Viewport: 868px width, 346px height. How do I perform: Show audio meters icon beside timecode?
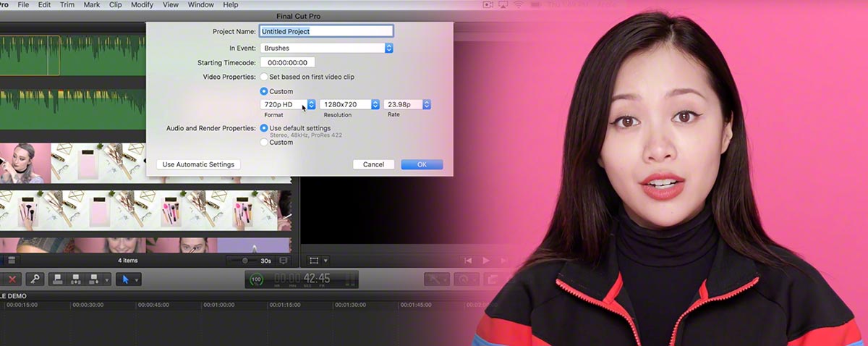[x=349, y=279]
